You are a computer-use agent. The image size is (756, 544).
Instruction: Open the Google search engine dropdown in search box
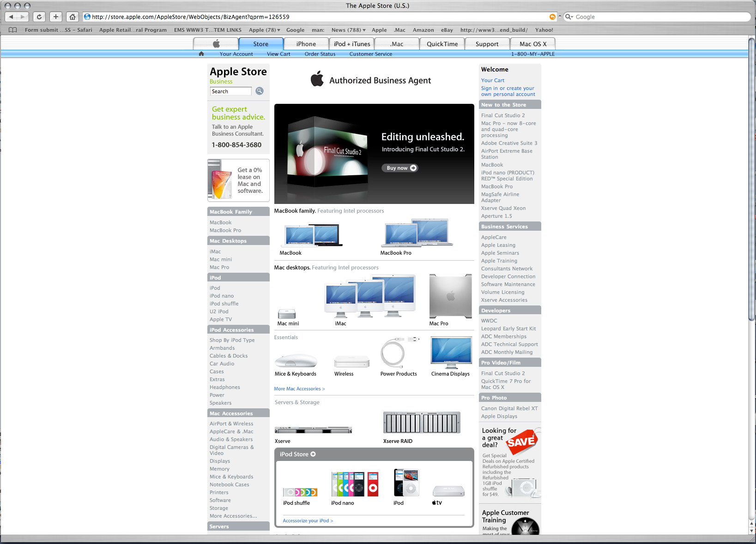(569, 17)
